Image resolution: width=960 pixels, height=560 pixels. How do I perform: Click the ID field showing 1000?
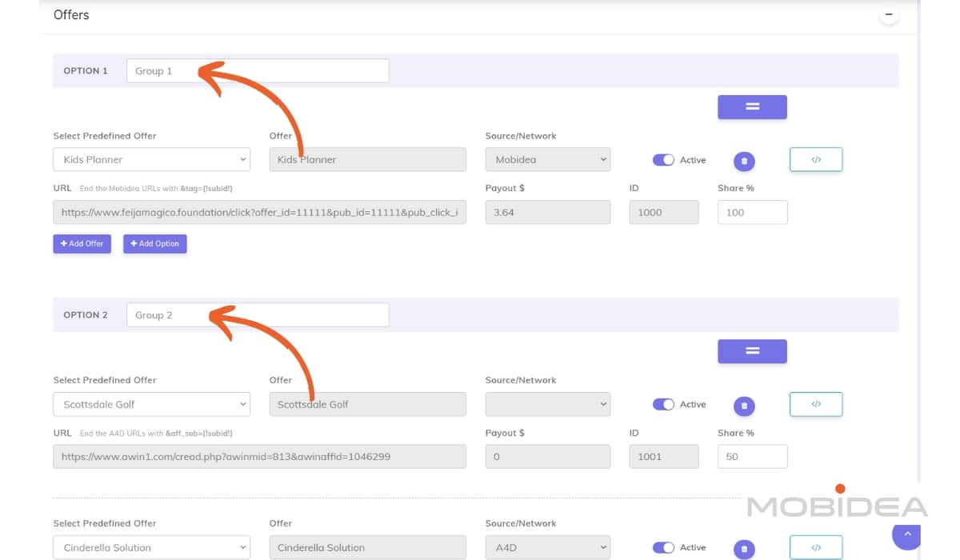(664, 212)
